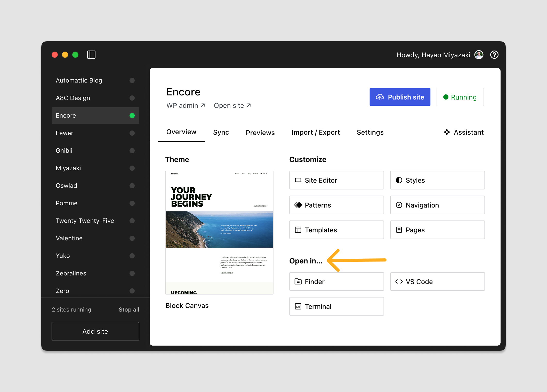Switch to the Settings tab

pos(370,132)
